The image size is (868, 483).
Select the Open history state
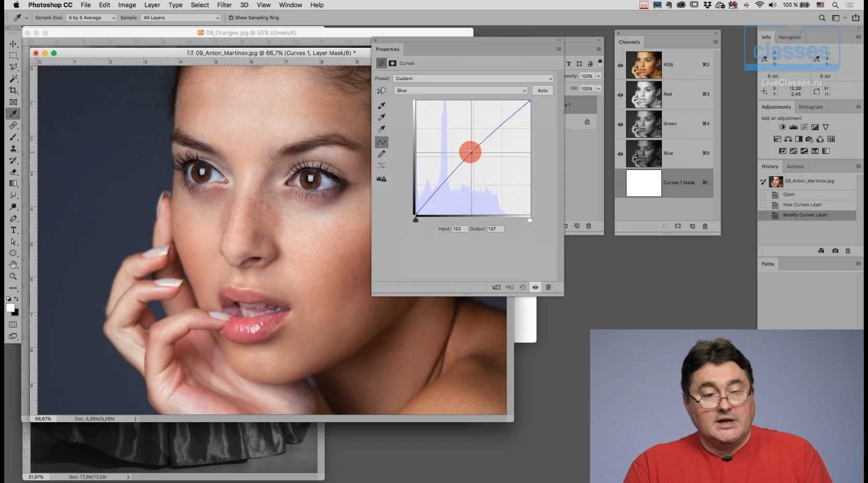pyautogui.click(x=807, y=195)
